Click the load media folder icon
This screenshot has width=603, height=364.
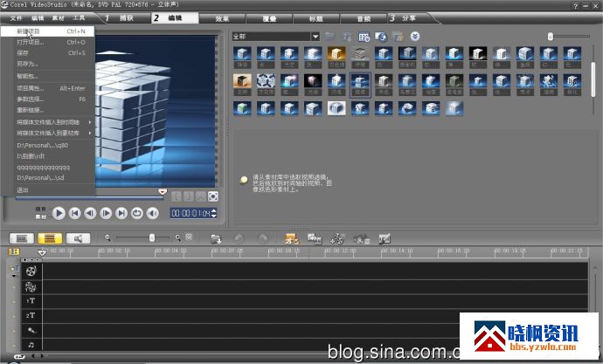click(329, 37)
